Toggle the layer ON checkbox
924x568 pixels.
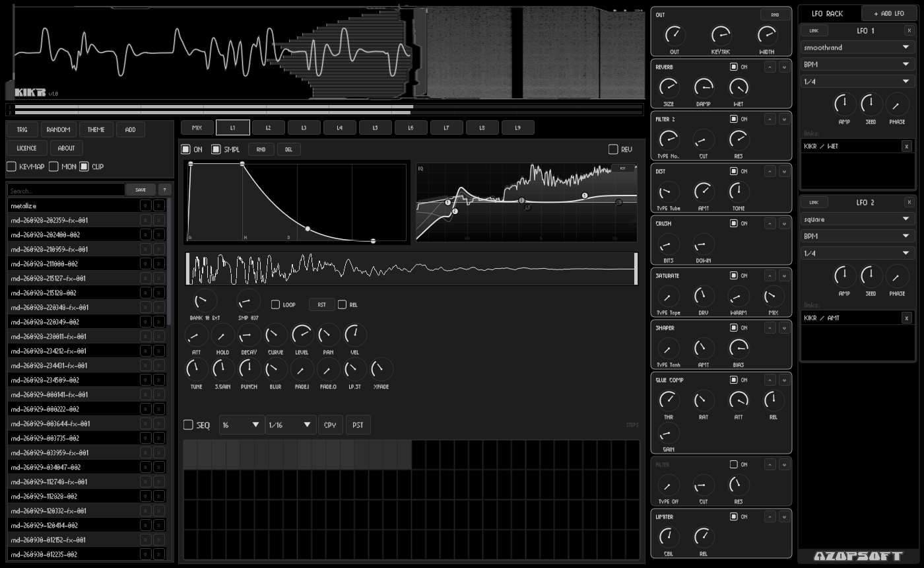click(186, 149)
